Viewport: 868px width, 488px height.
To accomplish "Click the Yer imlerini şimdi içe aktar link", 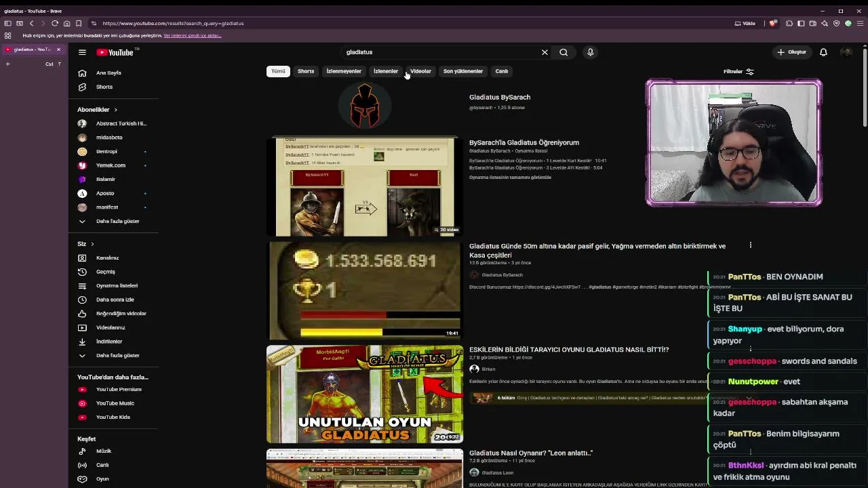I will (193, 35).
